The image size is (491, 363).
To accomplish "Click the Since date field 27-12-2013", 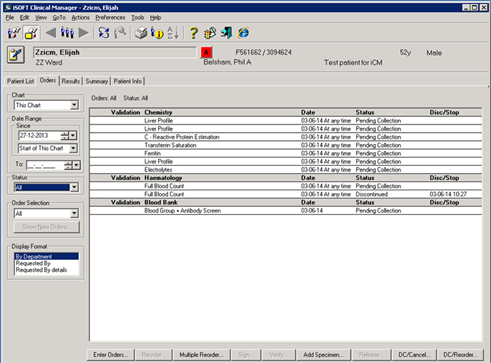I will coord(40,136).
